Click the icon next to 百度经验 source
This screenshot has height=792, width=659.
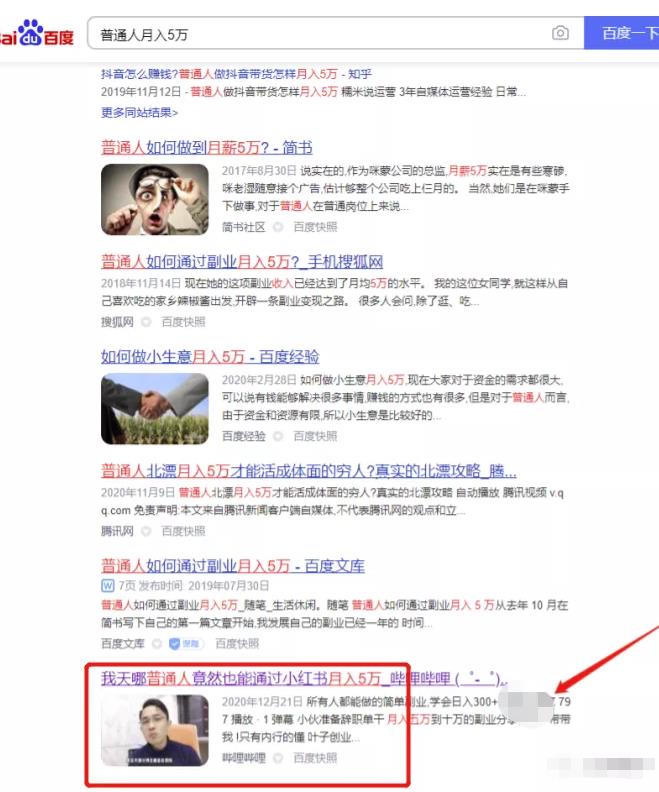278,436
